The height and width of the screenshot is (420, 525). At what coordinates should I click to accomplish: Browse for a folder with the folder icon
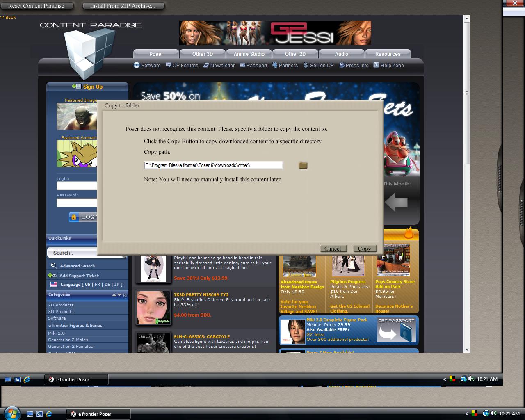coord(303,165)
